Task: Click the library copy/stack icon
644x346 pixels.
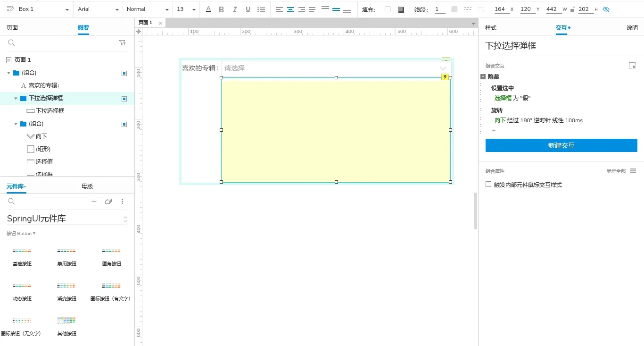Action: coord(108,202)
